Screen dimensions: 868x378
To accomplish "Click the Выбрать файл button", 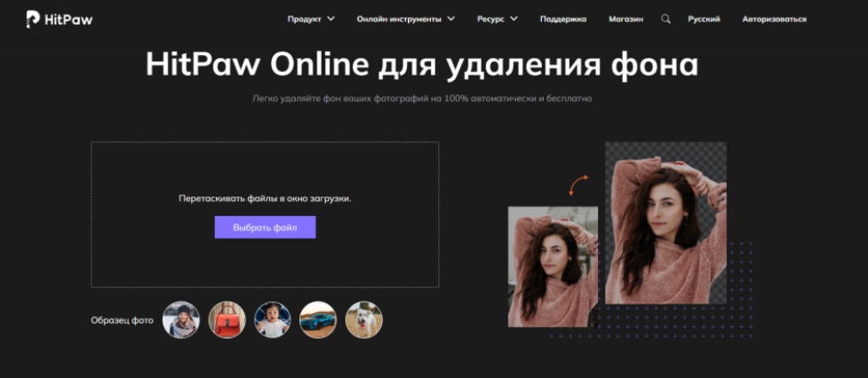I will (265, 227).
